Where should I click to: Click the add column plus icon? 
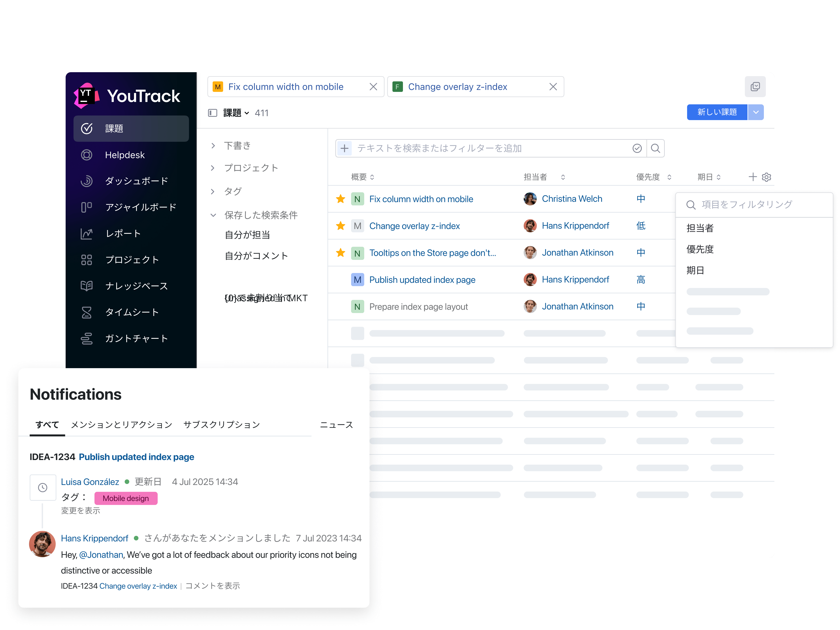pos(752,177)
